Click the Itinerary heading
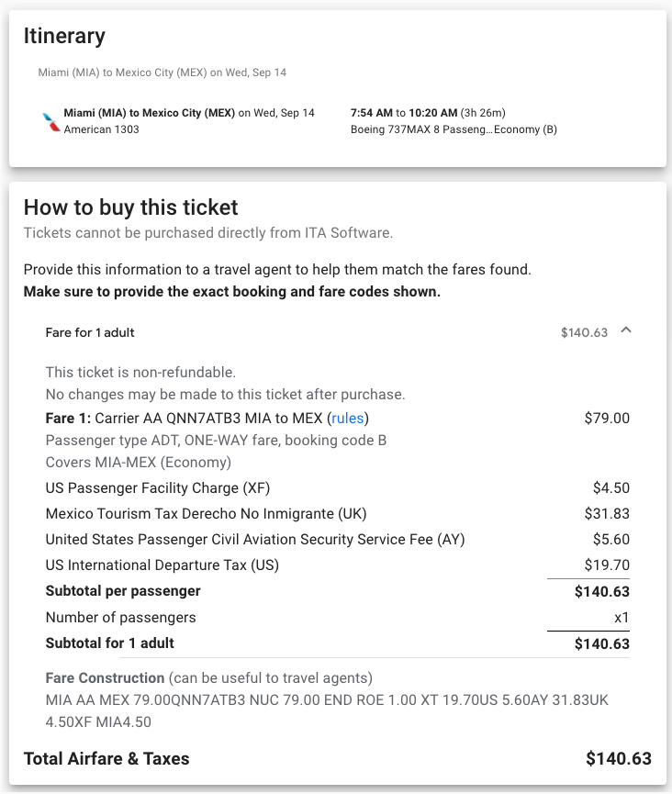Image resolution: width=672 pixels, height=794 pixels. coord(64,36)
